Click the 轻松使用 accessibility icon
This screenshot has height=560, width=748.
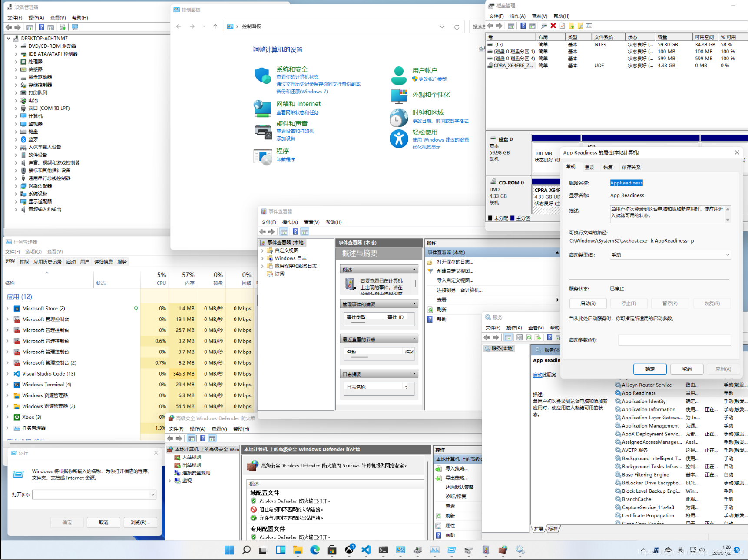(x=399, y=139)
